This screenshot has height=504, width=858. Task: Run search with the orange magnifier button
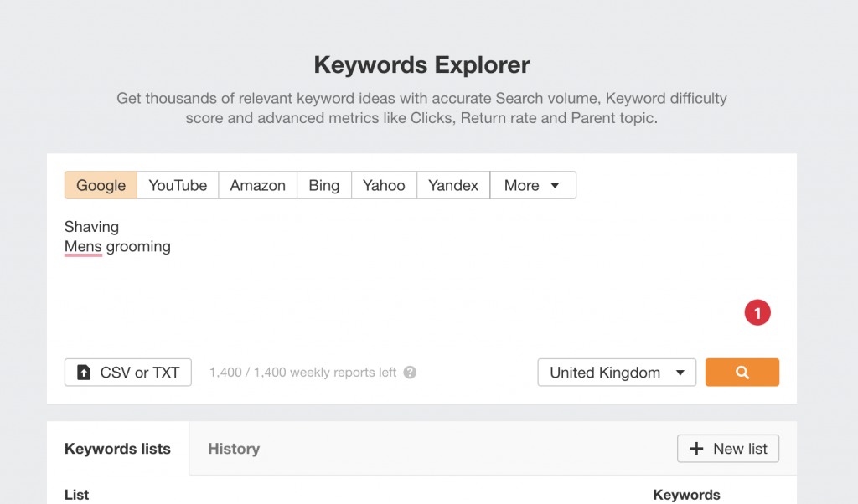(x=742, y=373)
